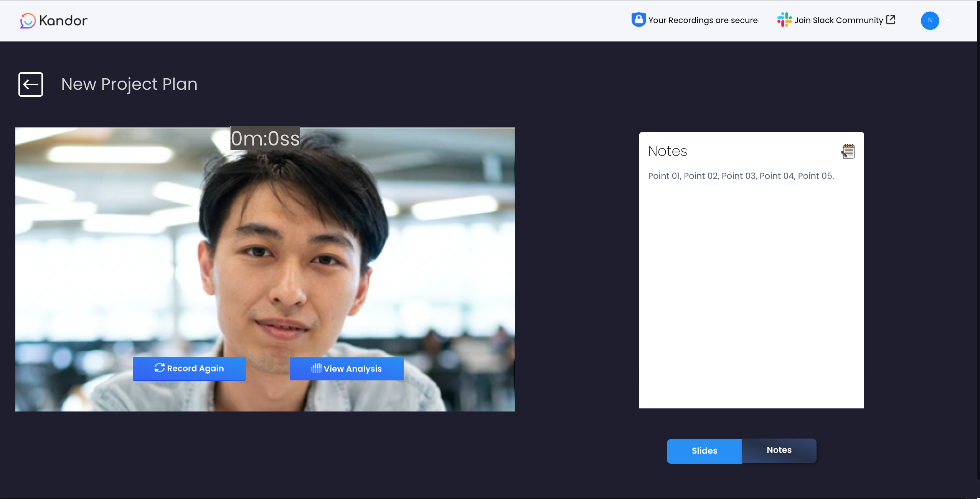
Task: Open the external link icon beside Slack Community
Action: [x=891, y=20]
